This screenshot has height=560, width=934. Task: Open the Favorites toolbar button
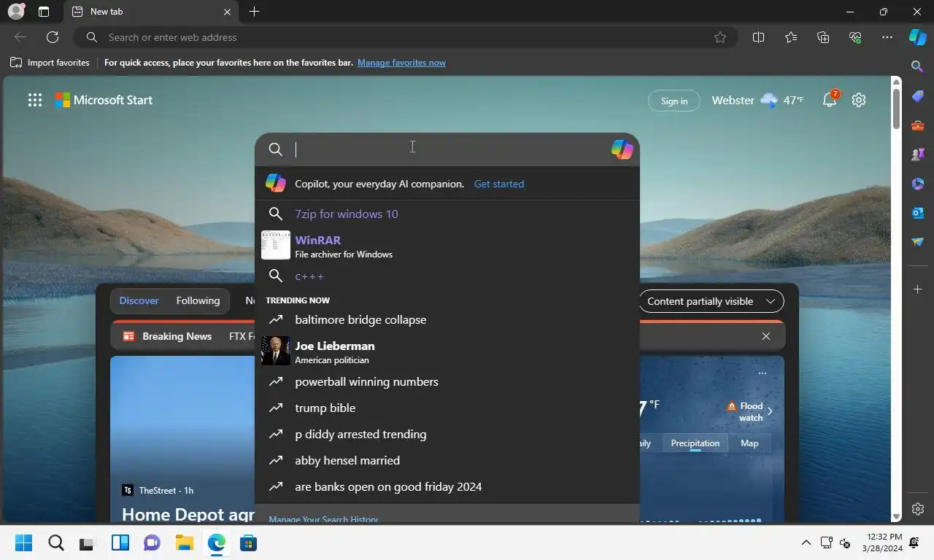791,37
